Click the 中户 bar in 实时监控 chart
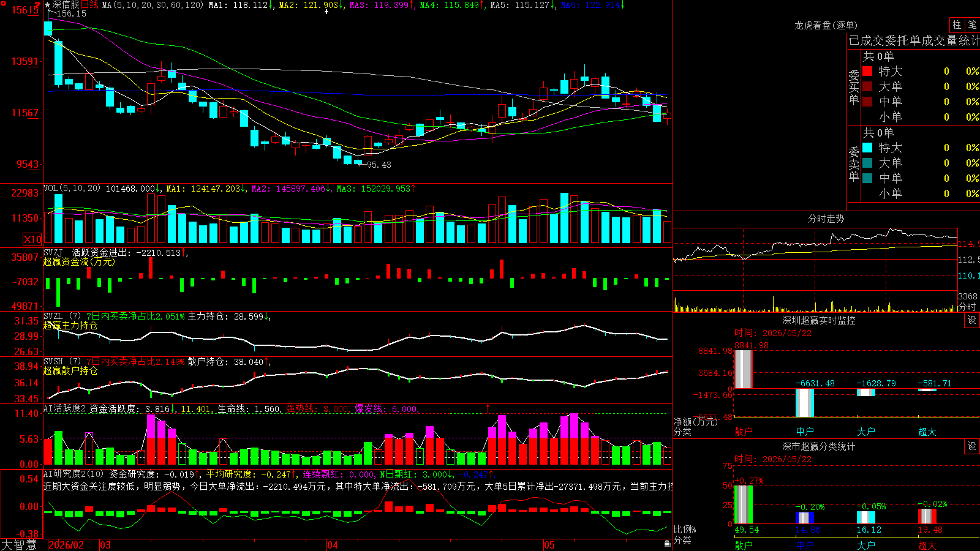 (x=804, y=403)
